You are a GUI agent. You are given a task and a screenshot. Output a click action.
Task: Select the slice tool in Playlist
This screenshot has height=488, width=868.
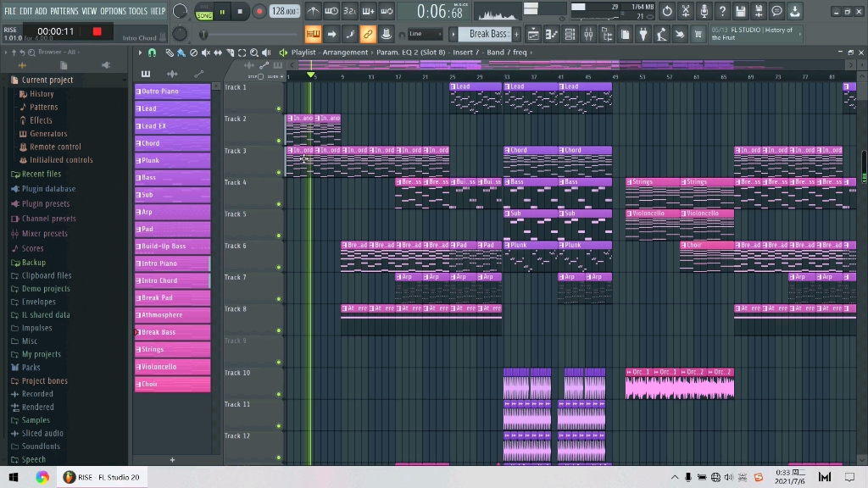pyautogui.click(x=230, y=53)
